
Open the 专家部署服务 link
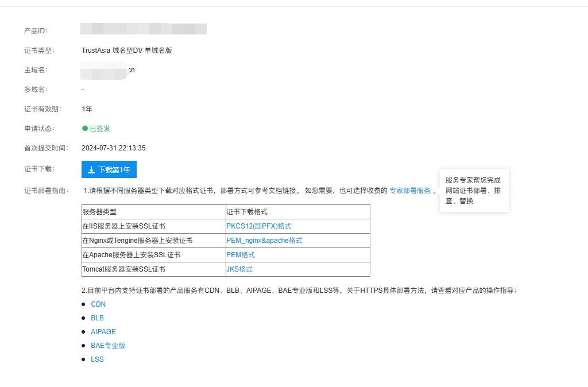pyautogui.click(x=409, y=191)
